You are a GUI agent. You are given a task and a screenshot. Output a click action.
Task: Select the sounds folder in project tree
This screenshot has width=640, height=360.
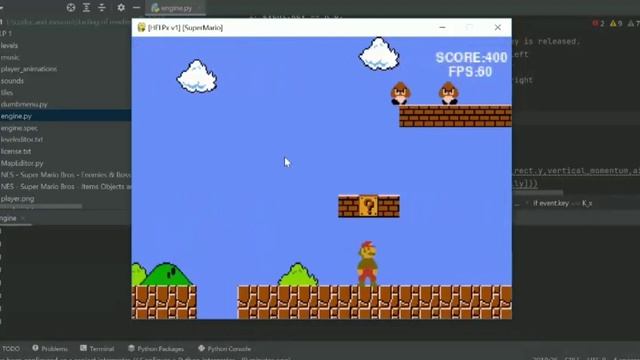coord(12,81)
